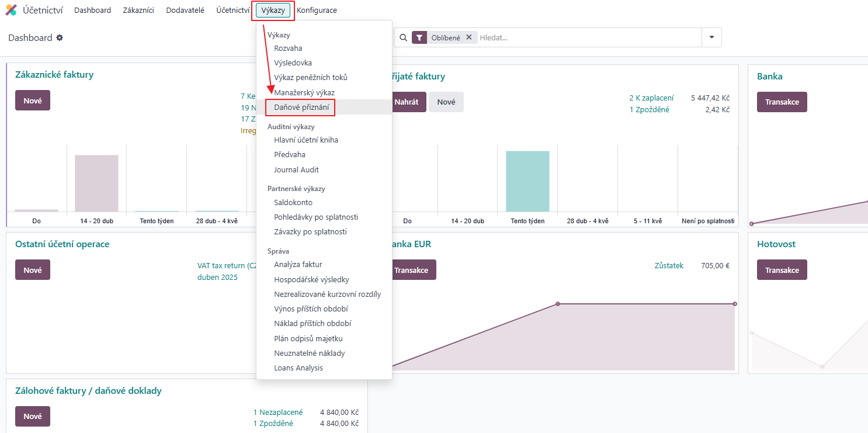Focus the Hledat search input field

[587, 37]
